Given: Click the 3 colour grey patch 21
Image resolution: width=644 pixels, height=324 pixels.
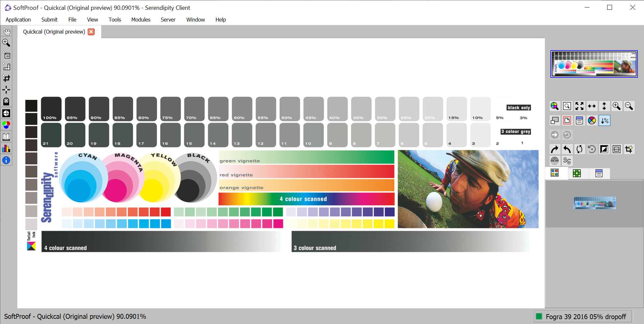Looking at the screenshot, I should pyautogui.click(x=51, y=135).
